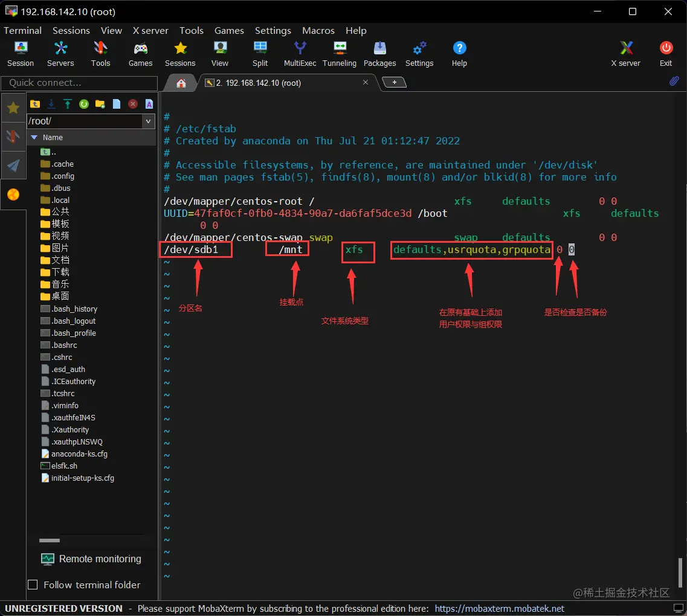Click the red Exit power icon

pyautogui.click(x=666, y=54)
